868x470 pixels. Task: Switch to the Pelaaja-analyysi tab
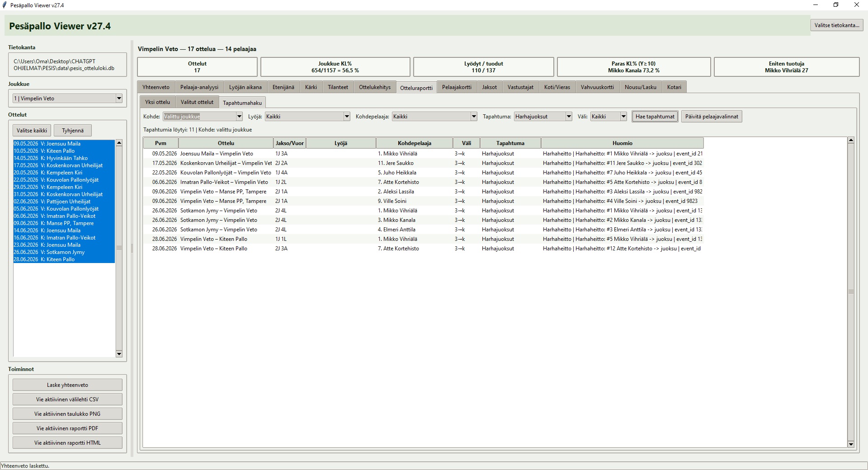coord(199,87)
